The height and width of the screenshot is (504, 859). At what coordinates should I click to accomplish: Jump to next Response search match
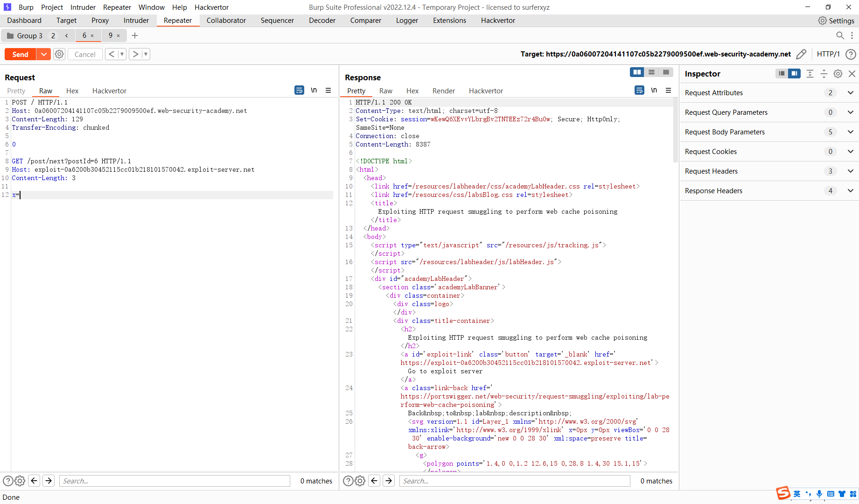[x=389, y=481]
